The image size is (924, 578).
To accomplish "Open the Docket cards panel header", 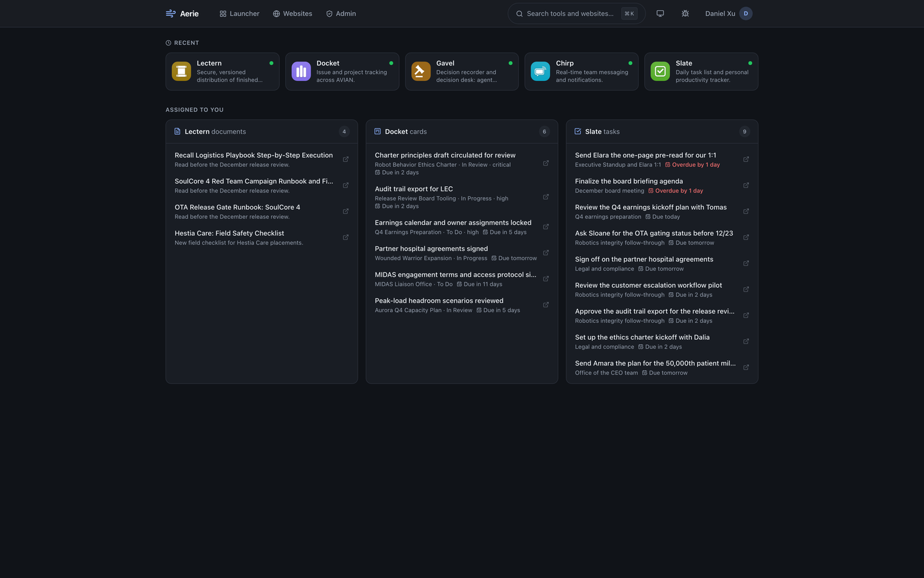I will click(462, 132).
